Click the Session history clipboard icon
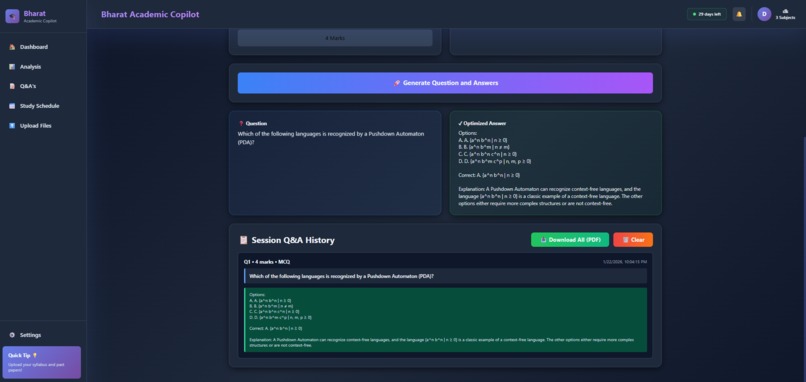Screen dimensions: 806x382 click(244, 240)
